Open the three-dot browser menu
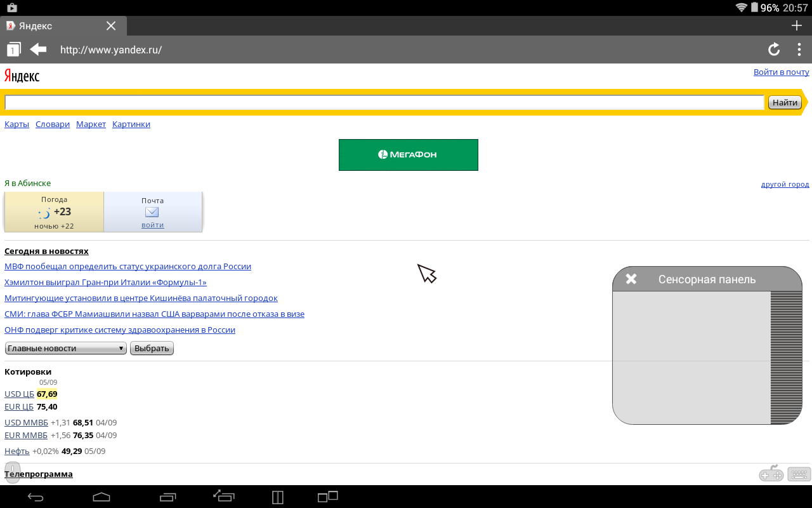 [799, 50]
